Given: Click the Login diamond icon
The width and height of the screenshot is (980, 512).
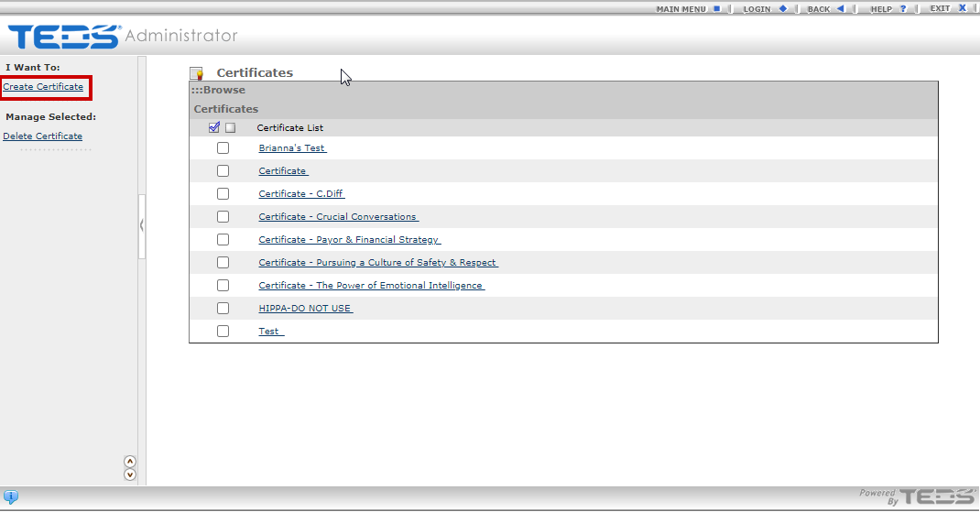Looking at the screenshot, I should (783, 8).
